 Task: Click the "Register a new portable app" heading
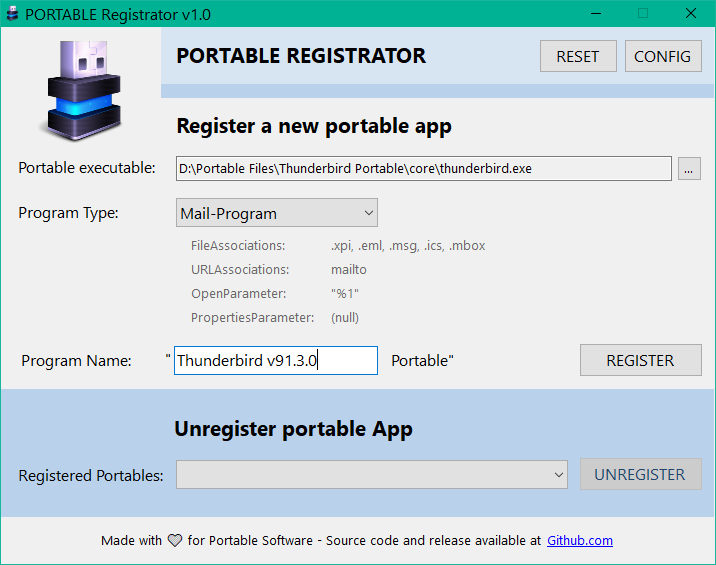pos(314,126)
